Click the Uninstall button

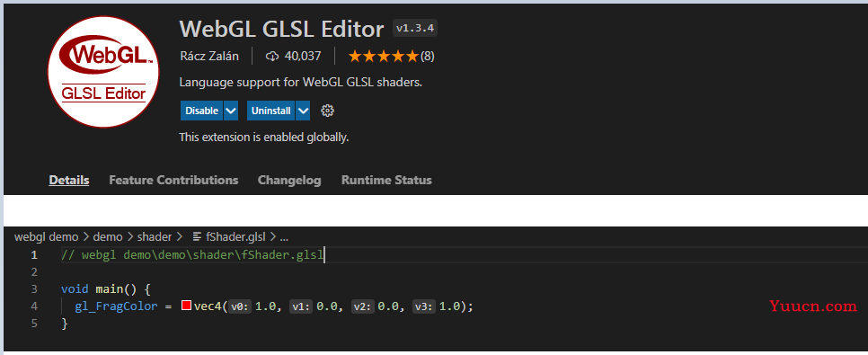pyautogui.click(x=270, y=111)
